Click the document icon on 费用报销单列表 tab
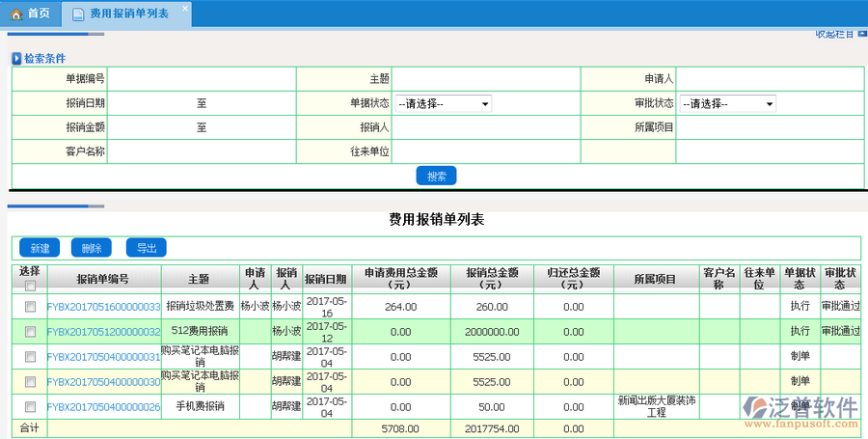868x439 pixels. tap(78, 14)
